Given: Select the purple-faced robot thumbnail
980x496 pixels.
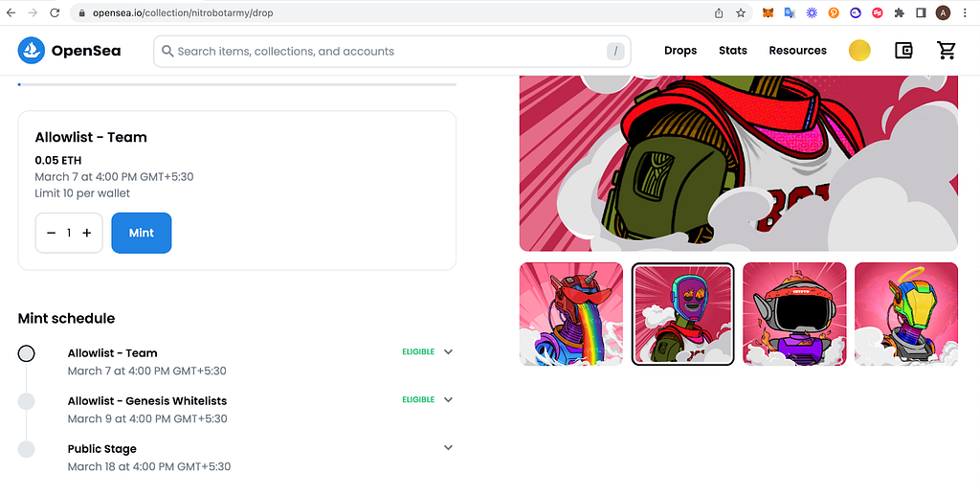Looking at the screenshot, I should click(682, 314).
